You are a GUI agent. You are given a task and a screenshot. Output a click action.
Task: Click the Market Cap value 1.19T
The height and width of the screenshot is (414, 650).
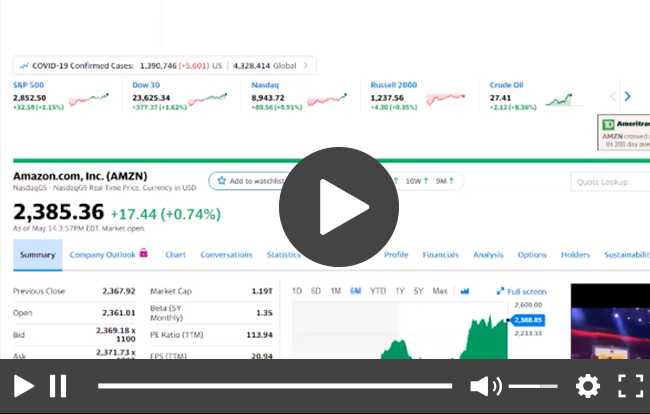(x=262, y=291)
